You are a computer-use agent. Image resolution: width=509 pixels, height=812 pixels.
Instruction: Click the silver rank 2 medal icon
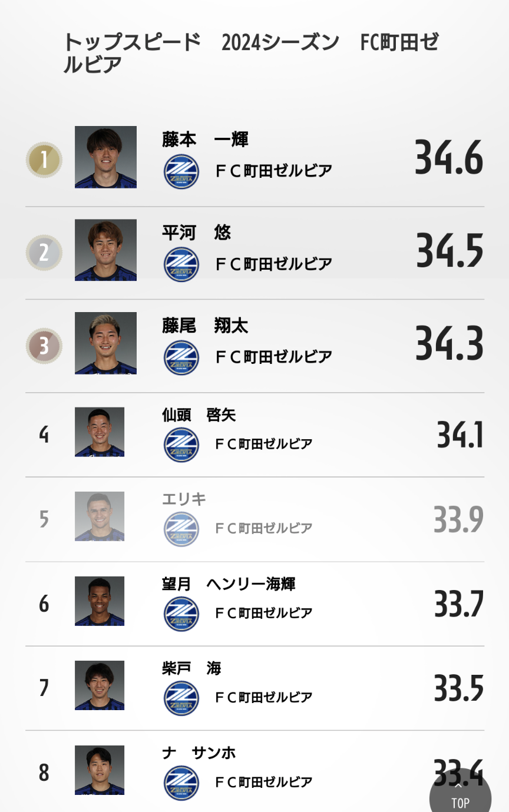click(44, 253)
